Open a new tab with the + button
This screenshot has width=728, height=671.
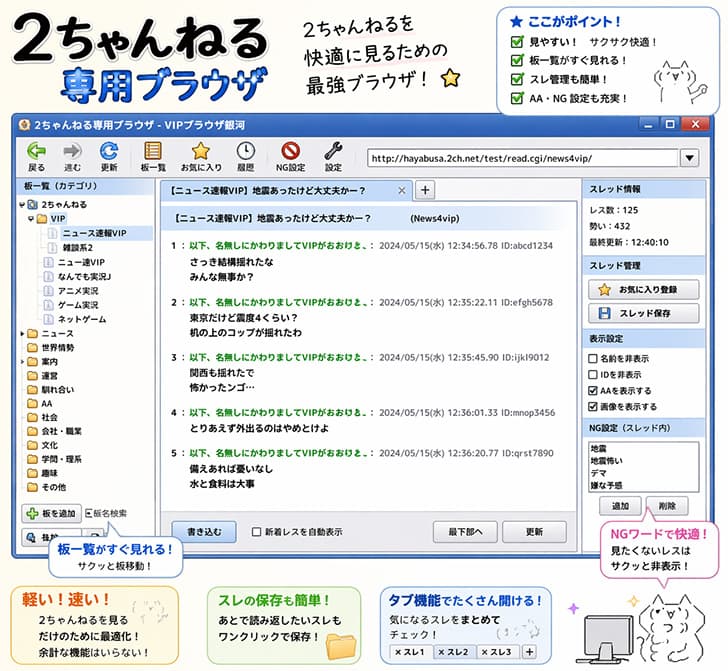point(425,190)
